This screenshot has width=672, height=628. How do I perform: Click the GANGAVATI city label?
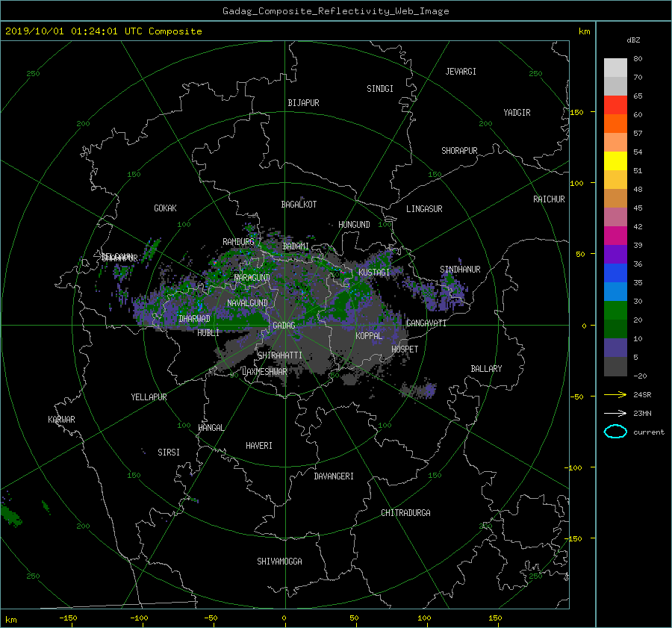click(x=426, y=323)
